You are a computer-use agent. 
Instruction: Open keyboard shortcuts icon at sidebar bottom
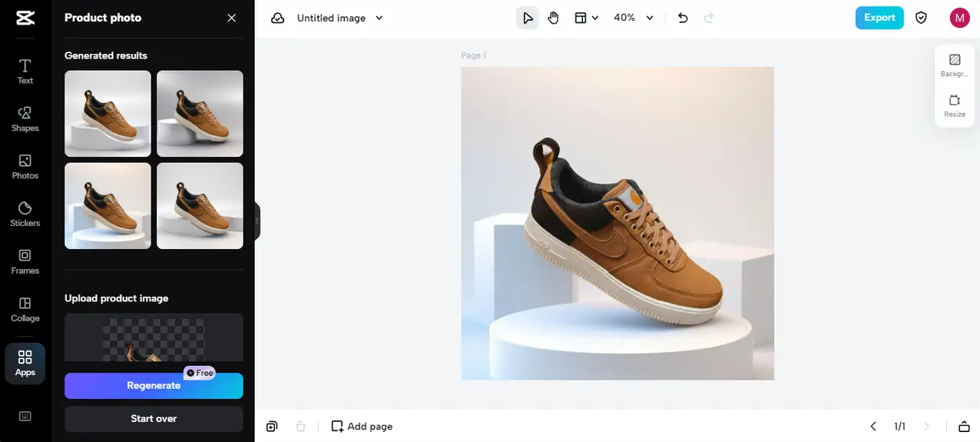coord(25,416)
